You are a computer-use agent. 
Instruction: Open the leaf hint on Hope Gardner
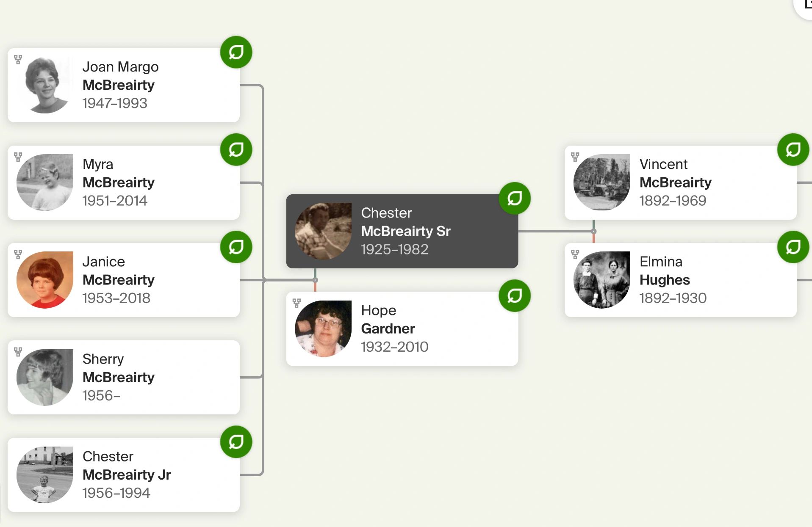pyautogui.click(x=515, y=296)
